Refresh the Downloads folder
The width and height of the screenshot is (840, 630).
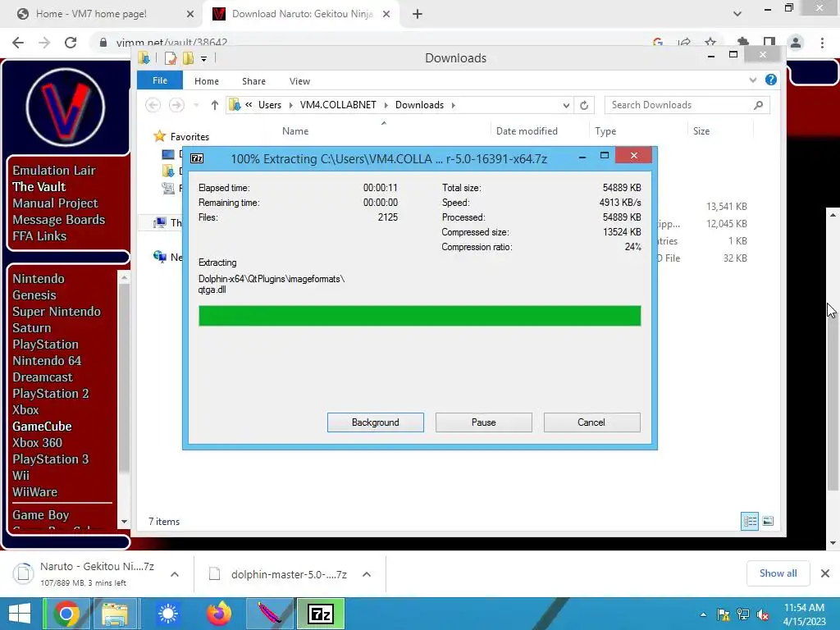(584, 105)
